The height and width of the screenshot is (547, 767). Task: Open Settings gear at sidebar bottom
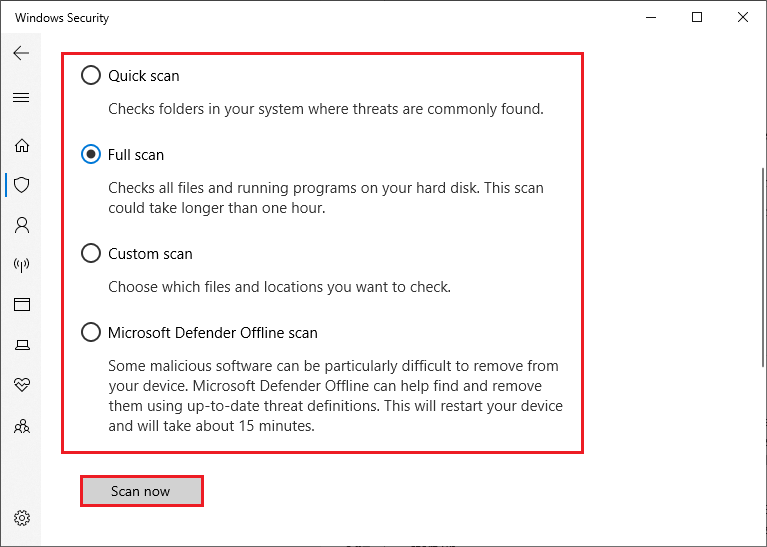click(x=22, y=518)
